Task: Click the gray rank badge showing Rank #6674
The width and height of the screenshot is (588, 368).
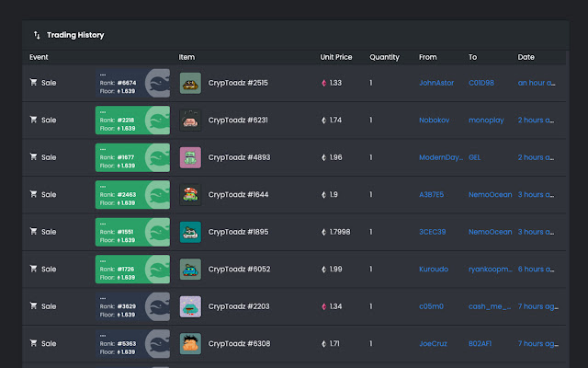Action: click(x=132, y=83)
